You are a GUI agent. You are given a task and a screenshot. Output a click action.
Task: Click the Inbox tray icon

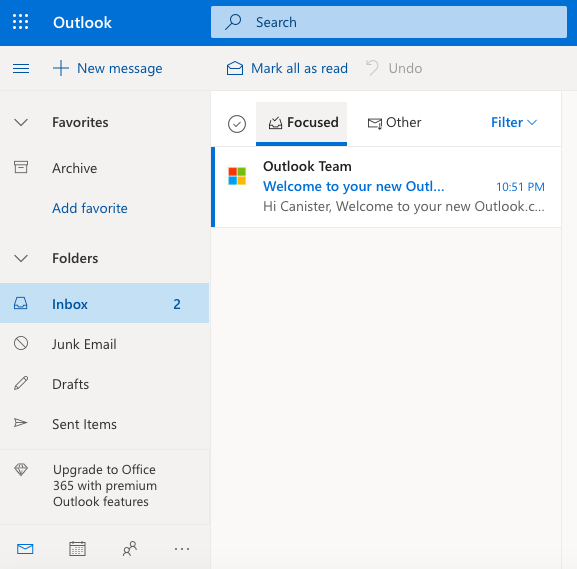tap(21, 303)
